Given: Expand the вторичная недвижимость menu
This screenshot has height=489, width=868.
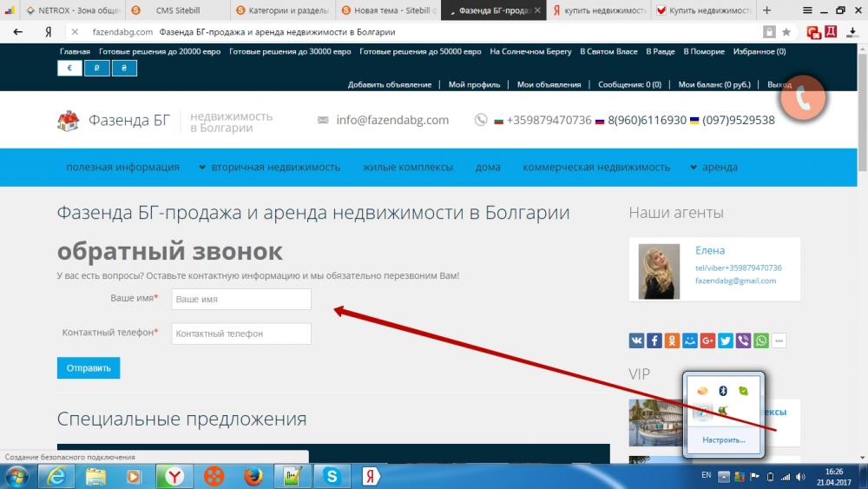Looking at the screenshot, I should 269,167.
